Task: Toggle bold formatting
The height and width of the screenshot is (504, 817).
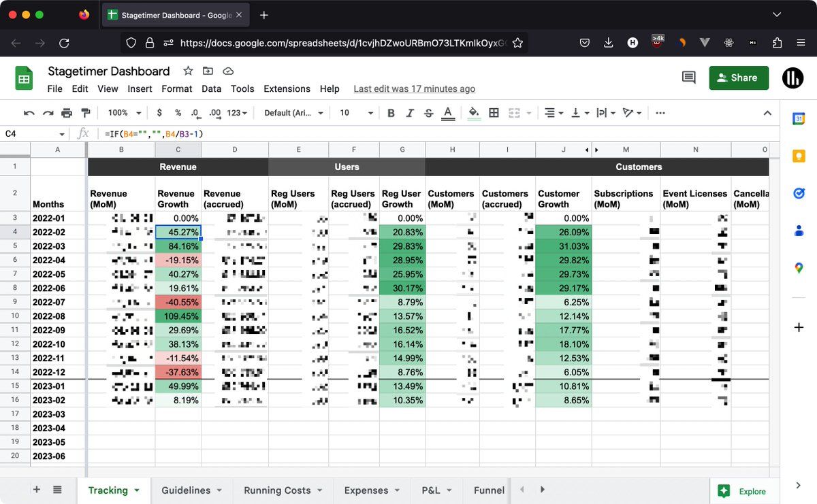Action: [x=391, y=113]
